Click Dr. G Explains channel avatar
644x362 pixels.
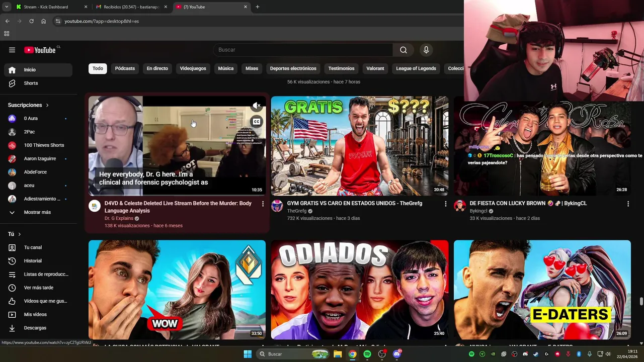tap(95, 206)
